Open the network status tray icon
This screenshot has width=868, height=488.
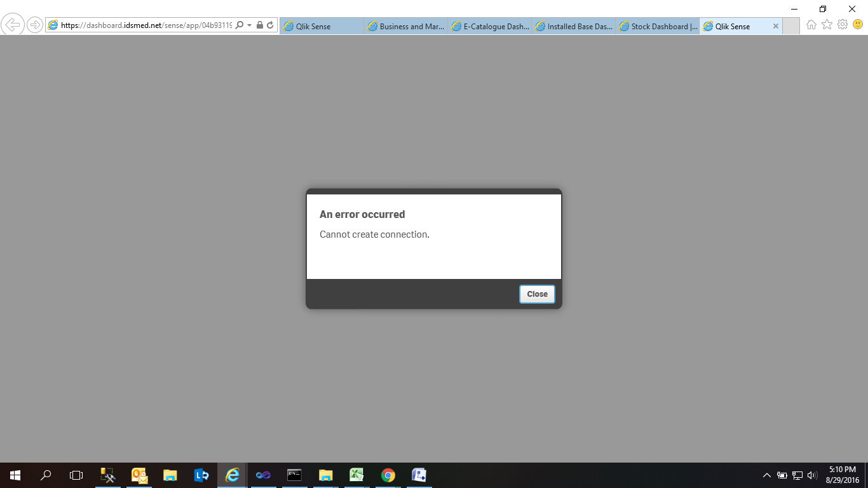pos(797,475)
